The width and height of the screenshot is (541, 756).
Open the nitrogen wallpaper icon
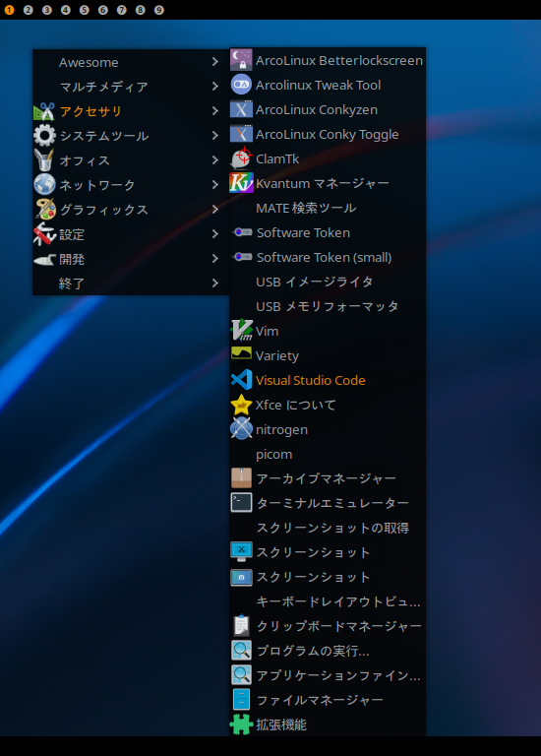click(241, 429)
